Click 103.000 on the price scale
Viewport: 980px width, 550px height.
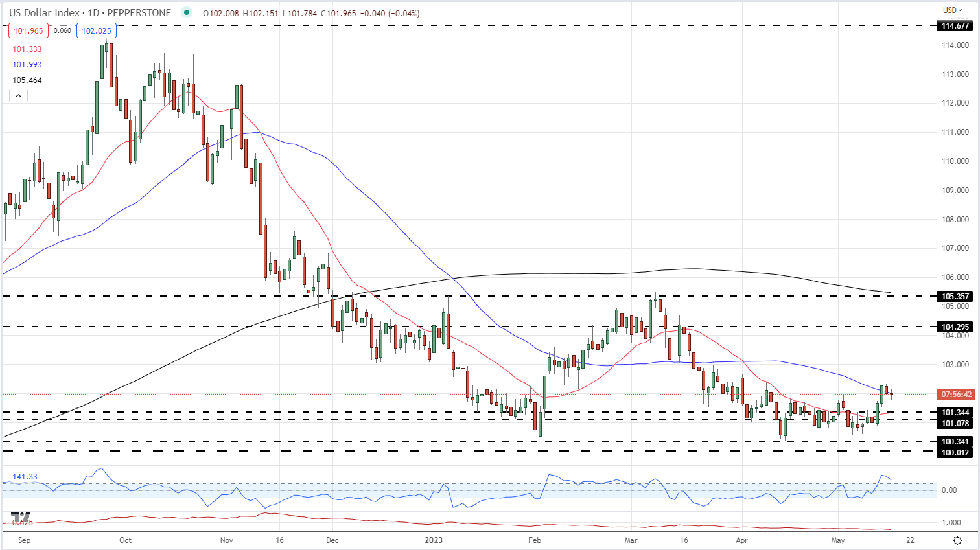coord(955,365)
